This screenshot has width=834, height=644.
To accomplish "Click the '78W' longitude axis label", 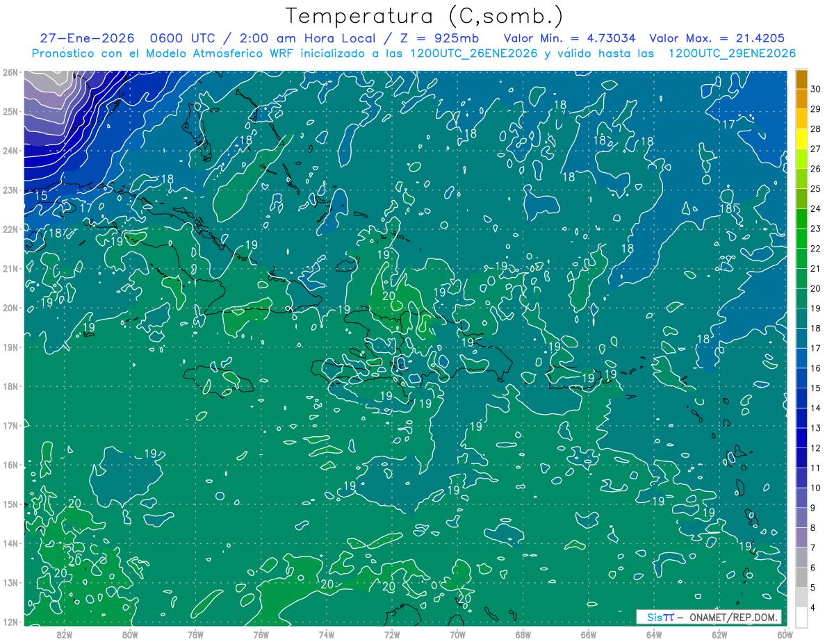I will (195, 636).
